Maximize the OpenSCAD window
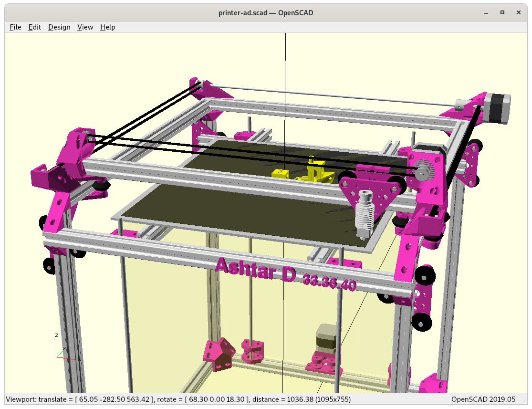This screenshot has width=532, height=409. pos(502,12)
